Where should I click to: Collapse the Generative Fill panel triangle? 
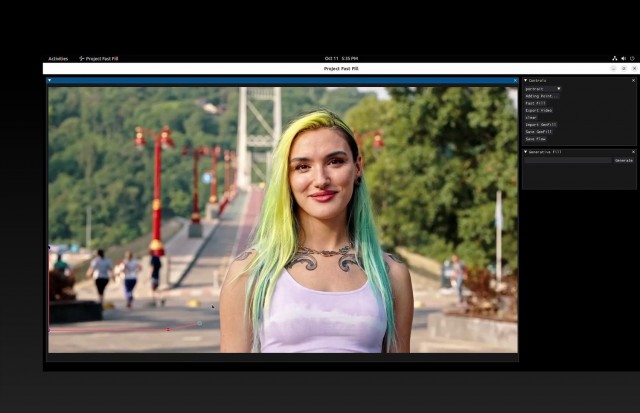525,152
